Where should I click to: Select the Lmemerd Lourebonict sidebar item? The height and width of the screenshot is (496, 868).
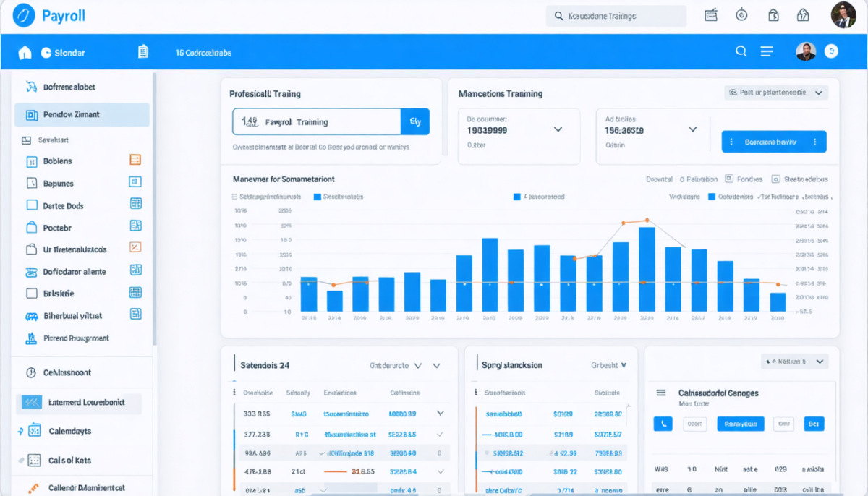(x=79, y=402)
